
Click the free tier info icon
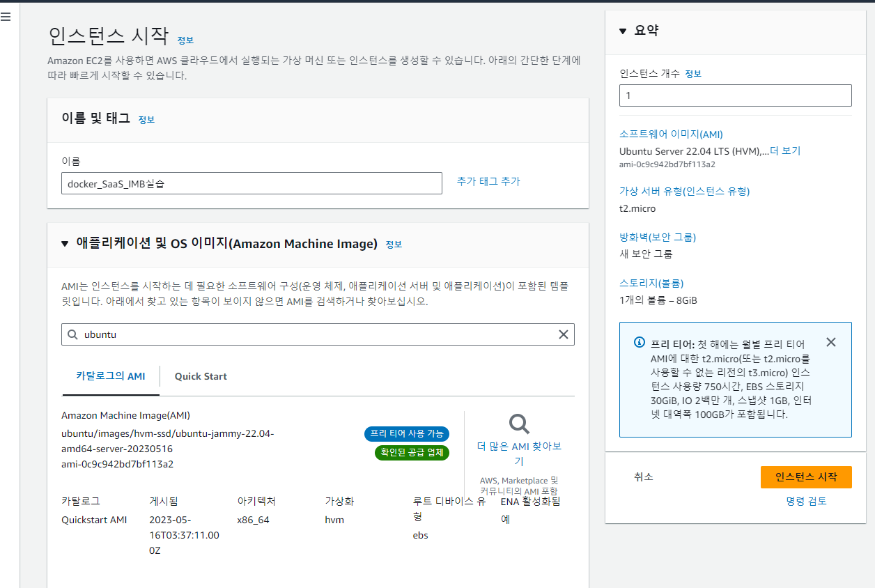(x=639, y=343)
